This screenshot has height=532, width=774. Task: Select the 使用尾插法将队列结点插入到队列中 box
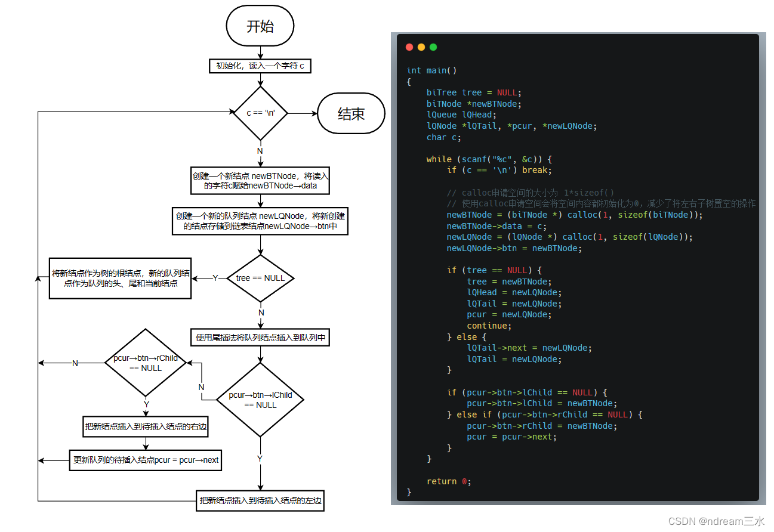pos(260,338)
